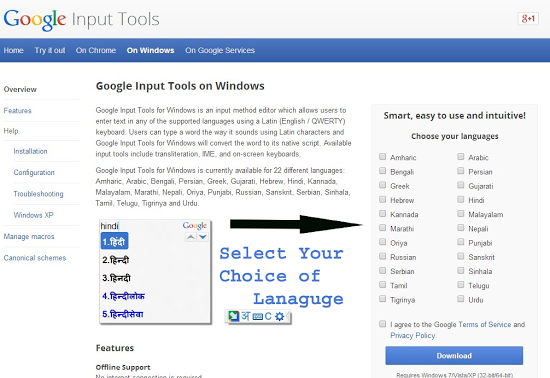Check the Tamil language checkbox
Screen dimensions: 550x378
382,285
